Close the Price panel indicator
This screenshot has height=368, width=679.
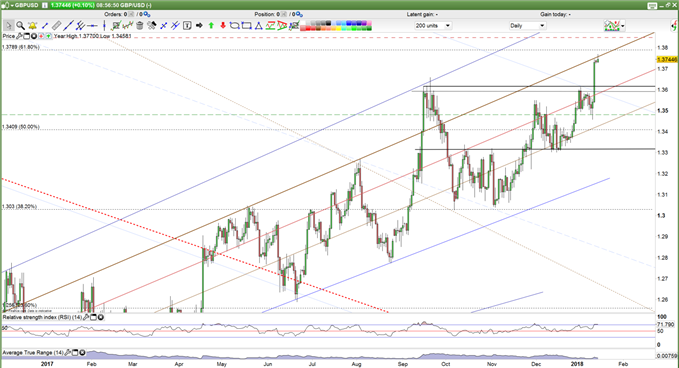[34, 36]
